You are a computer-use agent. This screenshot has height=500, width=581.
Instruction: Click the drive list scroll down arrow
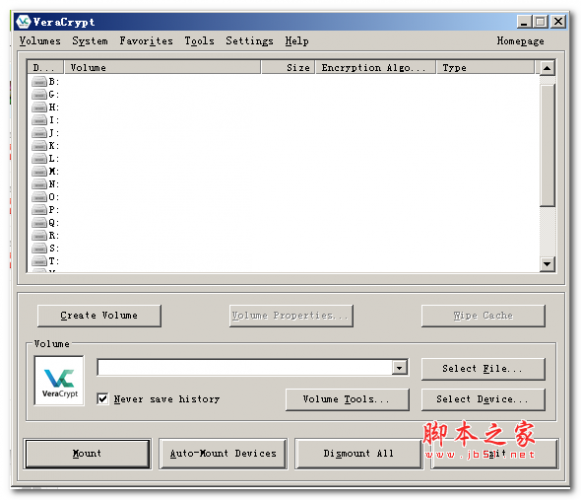547,264
